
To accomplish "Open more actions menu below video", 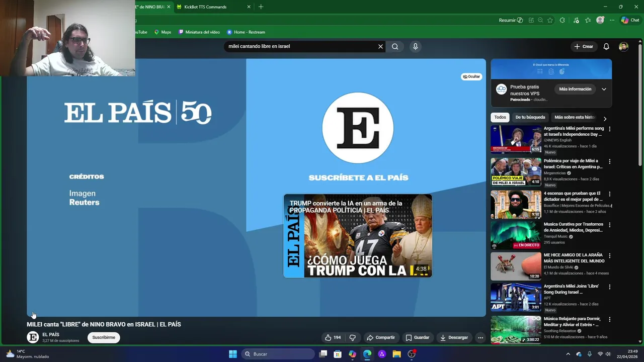I will 480,337.
